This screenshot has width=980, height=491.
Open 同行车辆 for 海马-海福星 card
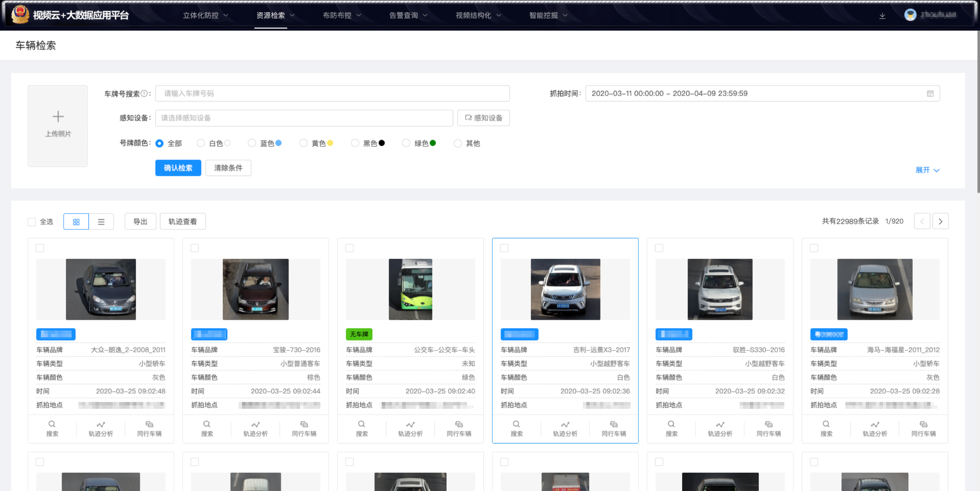(923, 428)
